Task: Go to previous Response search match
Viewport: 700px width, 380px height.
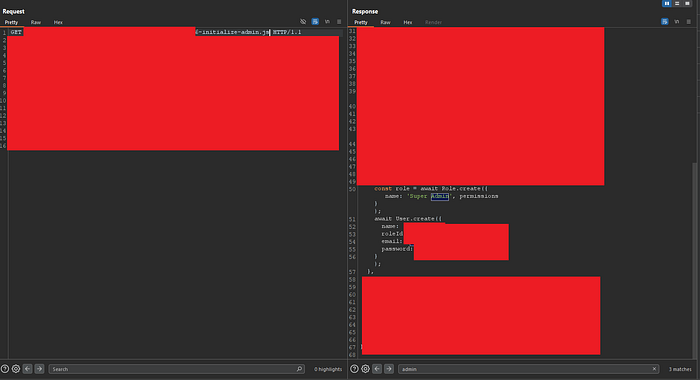Action: pos(377,369)
